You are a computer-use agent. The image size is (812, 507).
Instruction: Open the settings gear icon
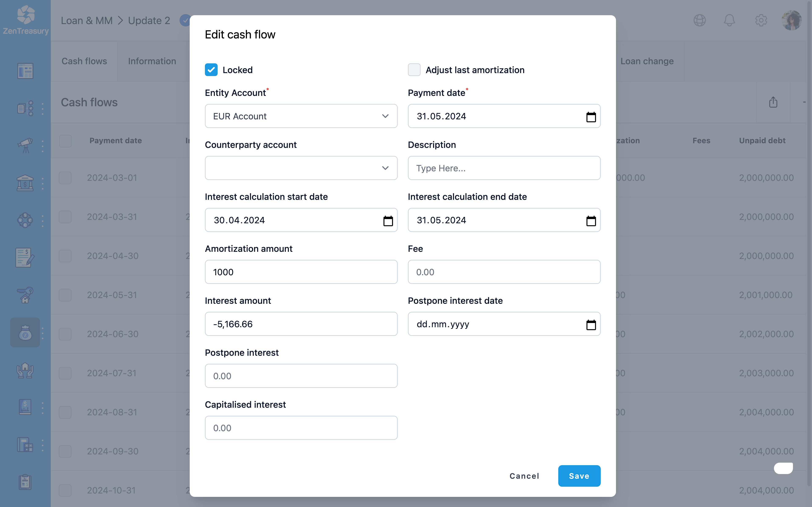[761, 20]
